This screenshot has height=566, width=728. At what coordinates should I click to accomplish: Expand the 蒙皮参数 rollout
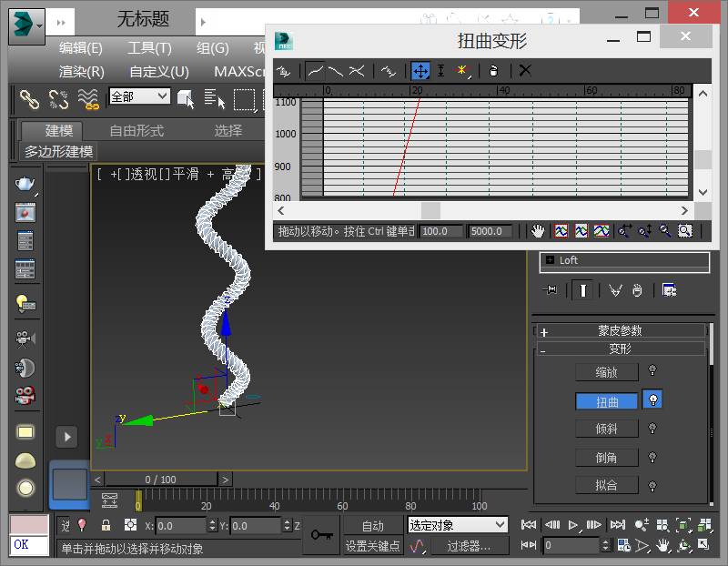tap(621, 331)
